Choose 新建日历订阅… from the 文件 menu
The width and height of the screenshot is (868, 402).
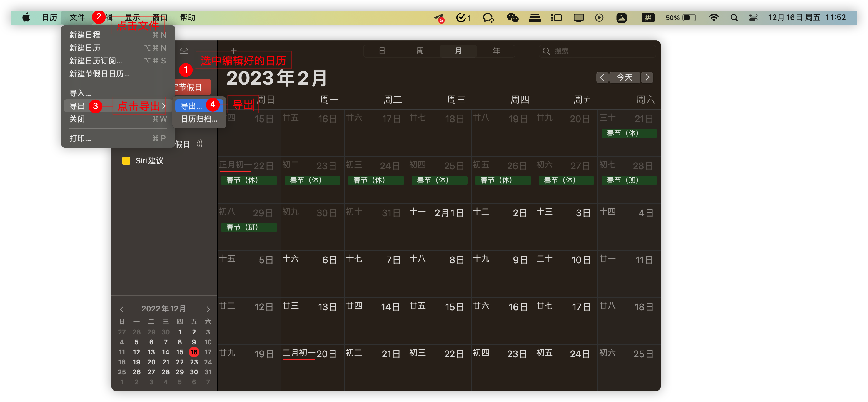pos(96,61)
